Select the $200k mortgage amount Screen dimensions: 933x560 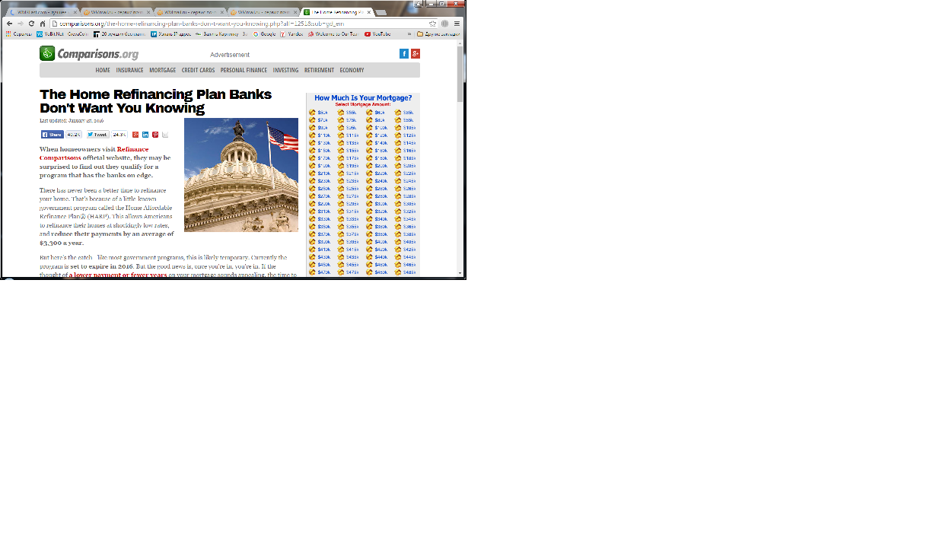point(381,166)
